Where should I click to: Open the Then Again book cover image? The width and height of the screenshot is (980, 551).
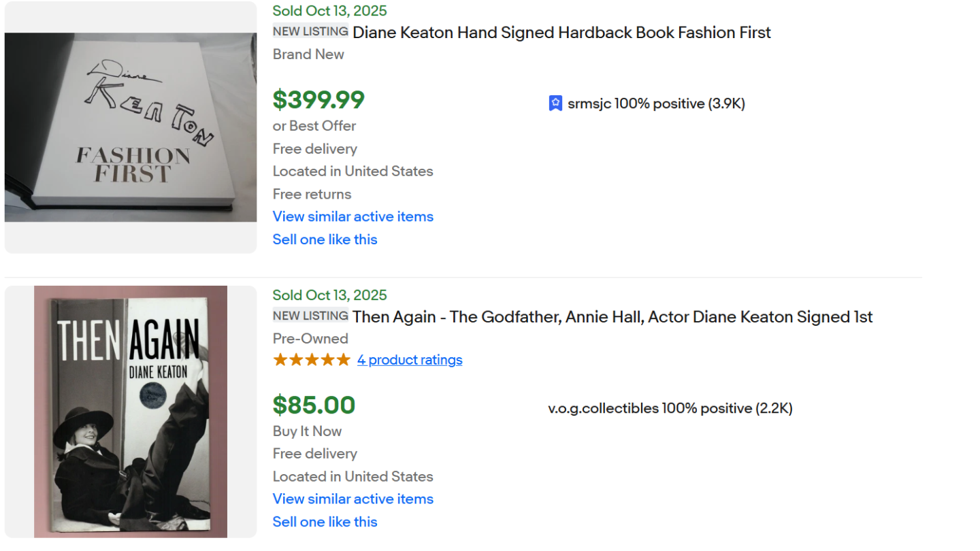pyautogui.click(x=131, y=412)
